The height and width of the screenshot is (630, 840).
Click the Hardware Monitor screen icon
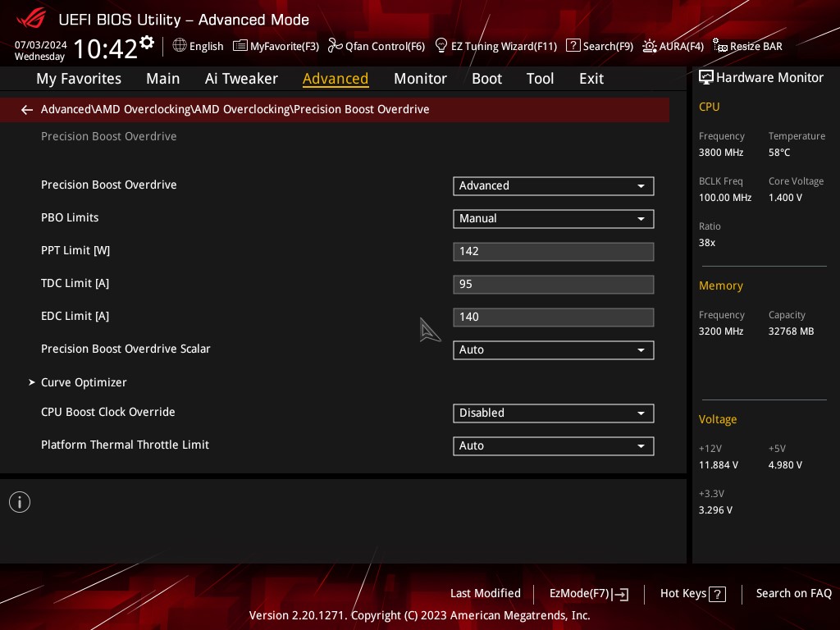click(x=706, y=78)
